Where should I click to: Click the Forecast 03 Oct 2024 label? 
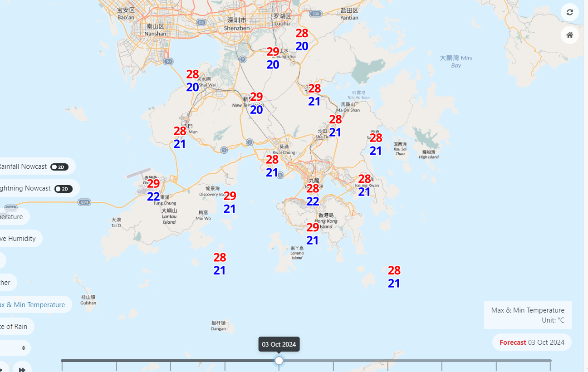(x=532, y=343)
